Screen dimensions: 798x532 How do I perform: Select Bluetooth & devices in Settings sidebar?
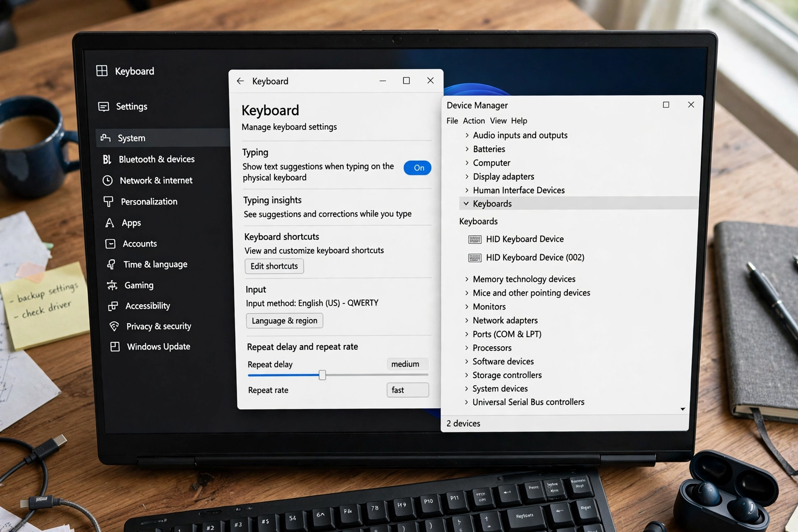(x=157, y=159)
